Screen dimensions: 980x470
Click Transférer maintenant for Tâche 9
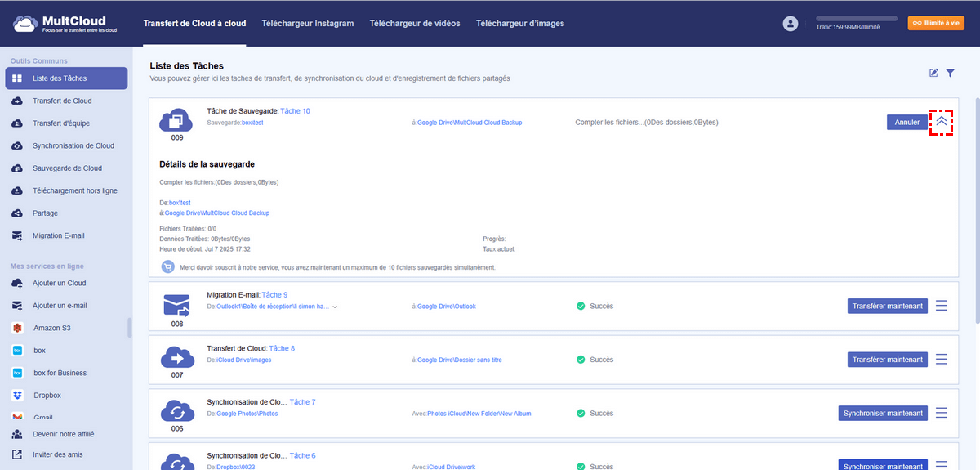click(888, 306)
